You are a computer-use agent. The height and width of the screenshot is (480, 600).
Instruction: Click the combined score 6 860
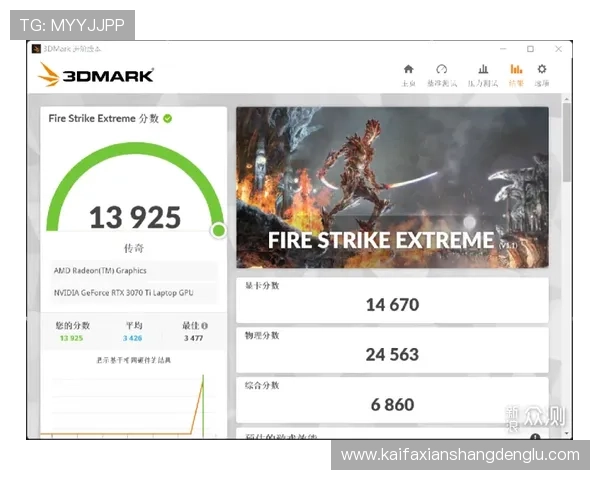pyautogui.click(x=393, y=405)
